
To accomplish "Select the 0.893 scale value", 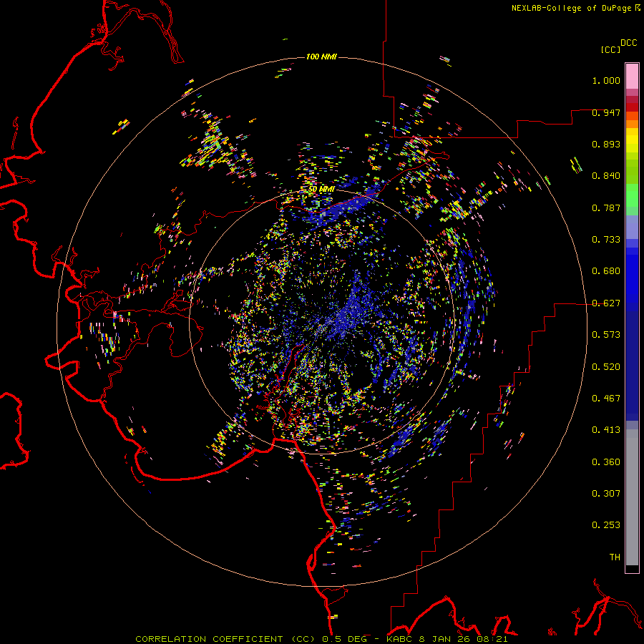I will tap(606, 144).
